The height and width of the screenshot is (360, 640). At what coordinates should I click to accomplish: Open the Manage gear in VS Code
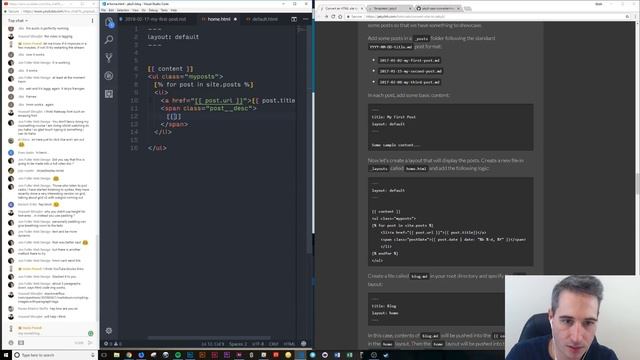point(109,331)
